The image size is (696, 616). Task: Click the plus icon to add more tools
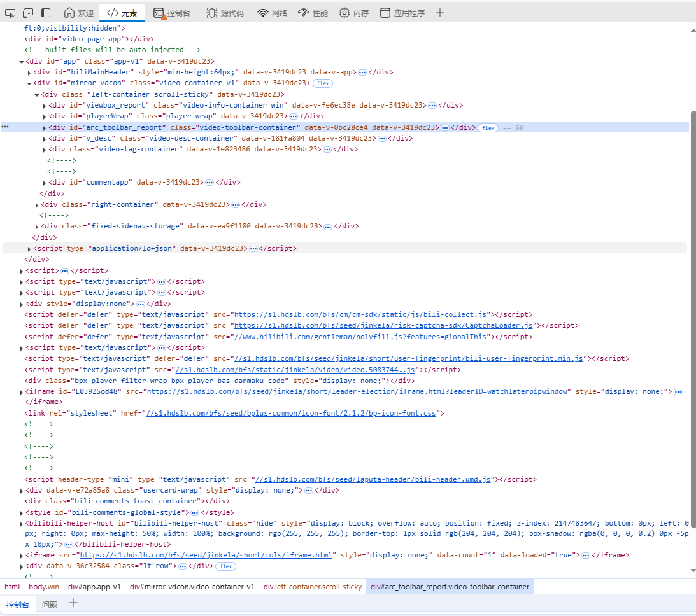coord(440,13)
